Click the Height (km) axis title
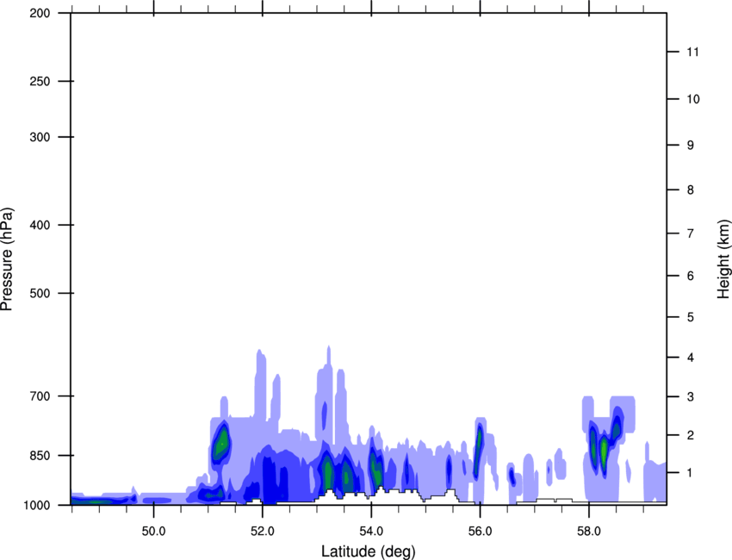 tap(723, 258)
